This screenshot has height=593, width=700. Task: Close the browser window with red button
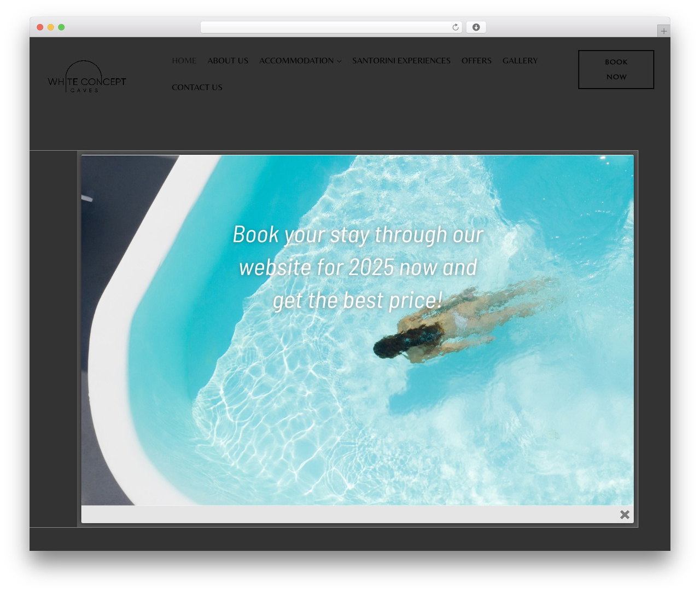click(x=40, y=27)
